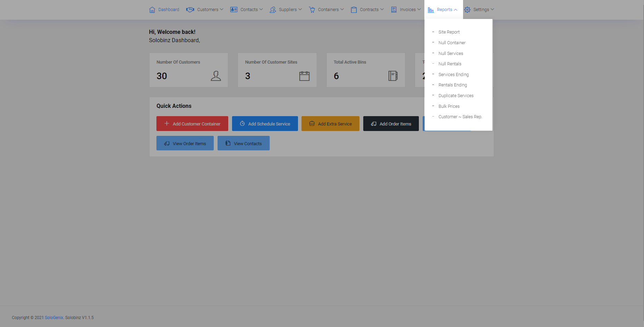Choose Bulk Prices report
The width and height of the screenshot is (644, 327).
(x=449, y=106)
